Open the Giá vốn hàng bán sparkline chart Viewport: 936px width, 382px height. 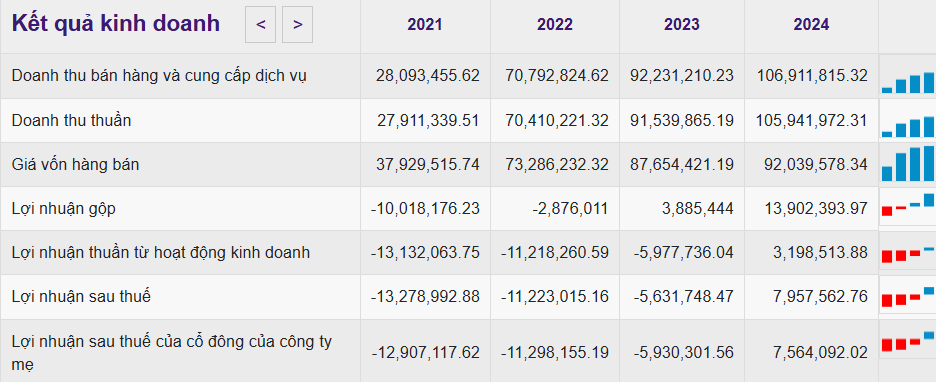point(908,164)
